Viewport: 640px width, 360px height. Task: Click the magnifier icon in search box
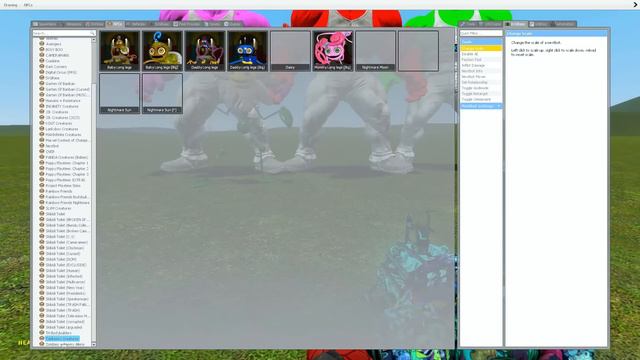coord(93,33)
